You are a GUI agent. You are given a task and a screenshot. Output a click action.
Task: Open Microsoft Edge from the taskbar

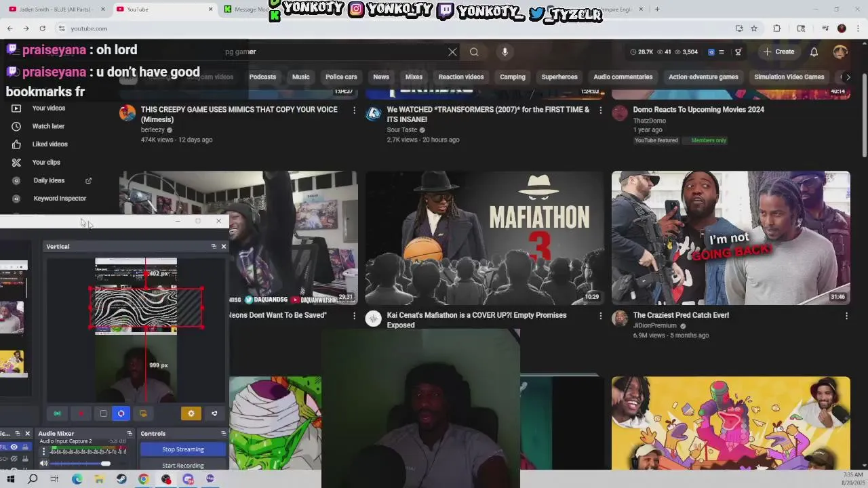(77, 479)
